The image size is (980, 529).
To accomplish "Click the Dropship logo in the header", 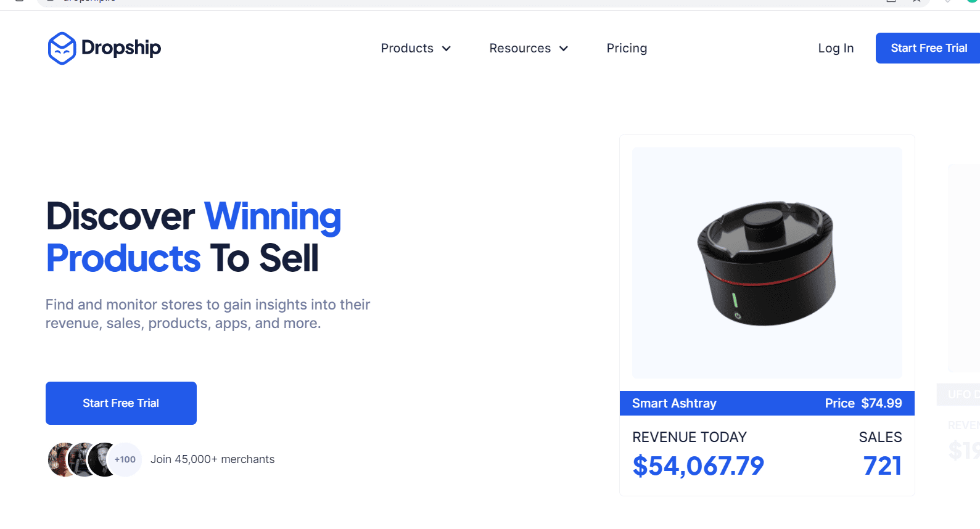I will point(104,47).
